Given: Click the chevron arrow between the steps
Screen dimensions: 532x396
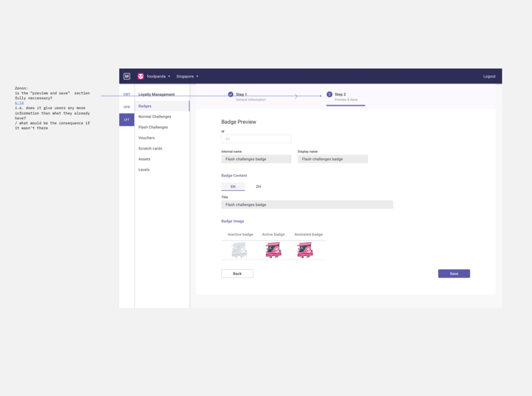Looking at the screenshot, I should [296, 96].
